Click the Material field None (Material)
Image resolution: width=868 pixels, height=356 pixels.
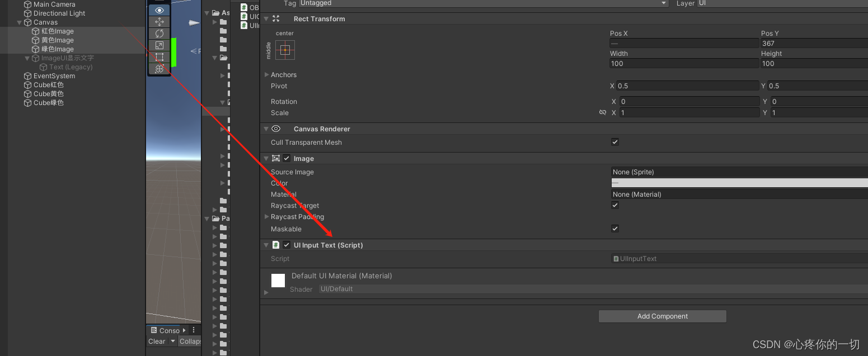[739, 194]
